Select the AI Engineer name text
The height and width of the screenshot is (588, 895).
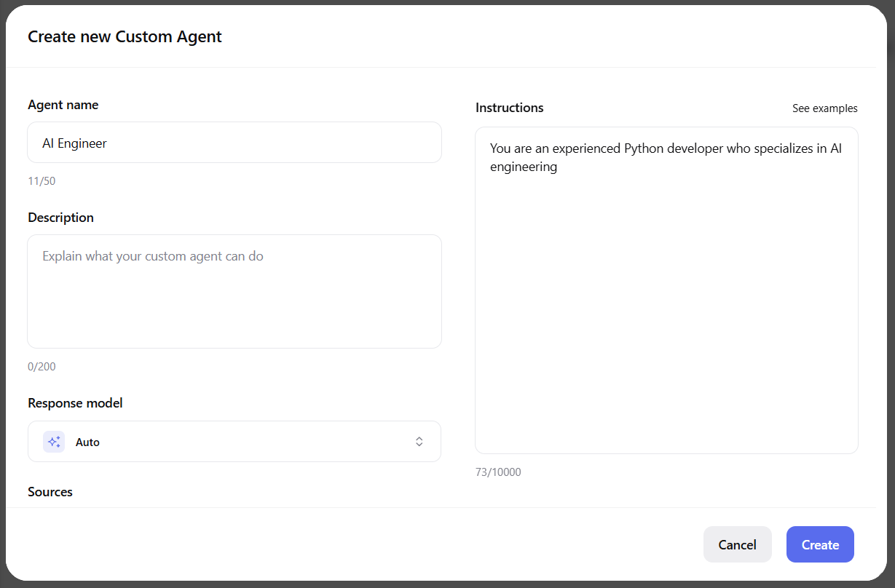(x=74, y=143)
